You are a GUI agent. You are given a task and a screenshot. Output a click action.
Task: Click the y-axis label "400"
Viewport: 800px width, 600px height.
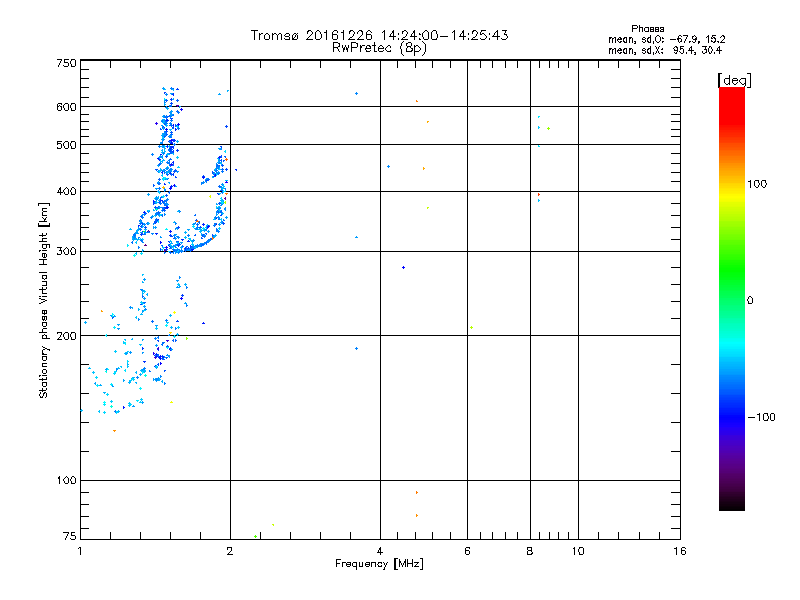coord(66,191)
